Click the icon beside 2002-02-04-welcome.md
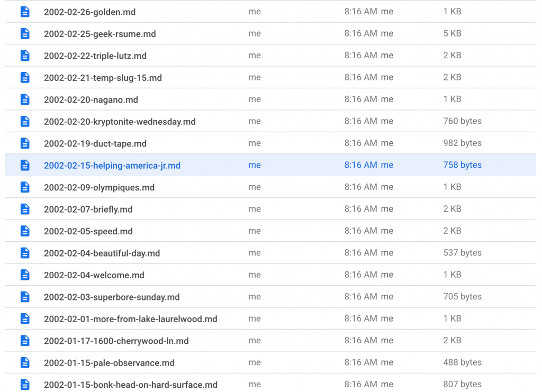Screen dimensions: 542x392 pos(25,275)
